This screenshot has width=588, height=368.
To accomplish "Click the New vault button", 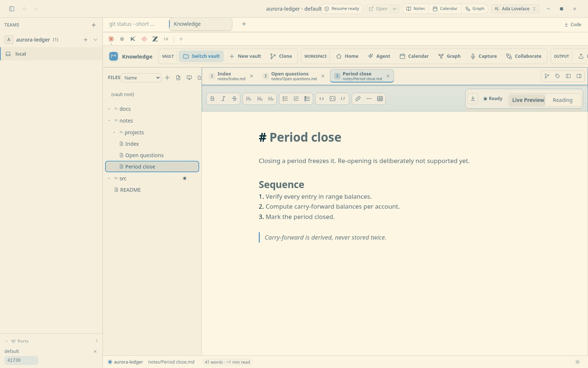I will point(245,56).
